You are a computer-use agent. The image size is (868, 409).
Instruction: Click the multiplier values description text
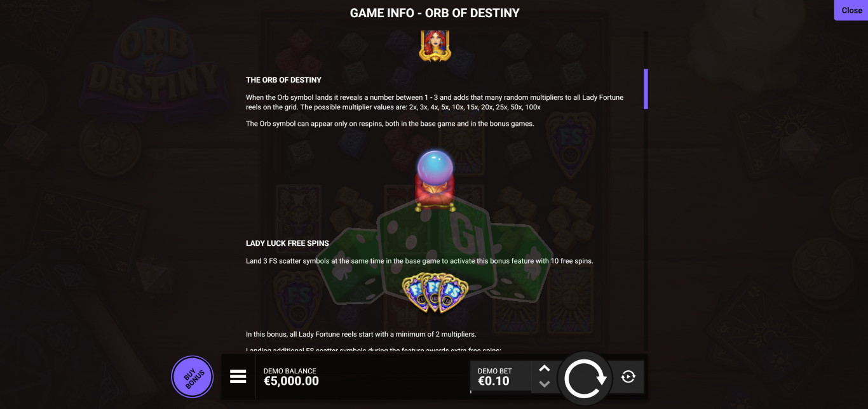pos(435,102)
